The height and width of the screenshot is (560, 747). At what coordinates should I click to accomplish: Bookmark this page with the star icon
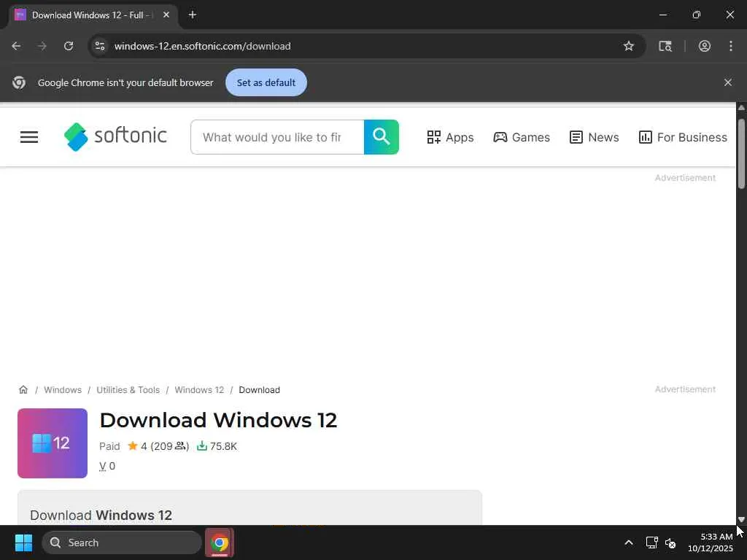click(x=628, y=46)
